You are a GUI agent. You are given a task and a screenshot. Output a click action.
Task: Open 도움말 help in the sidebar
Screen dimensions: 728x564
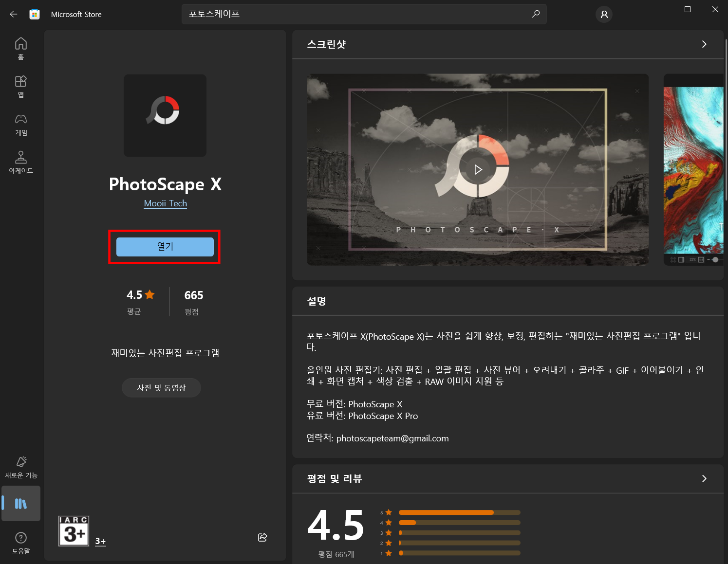click(x=21, y=543)
